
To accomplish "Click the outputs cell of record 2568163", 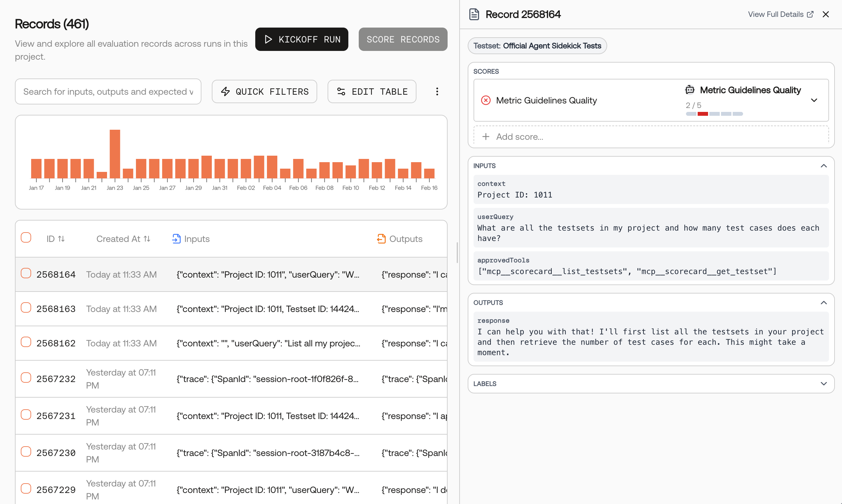I will (x=414, y=309).
